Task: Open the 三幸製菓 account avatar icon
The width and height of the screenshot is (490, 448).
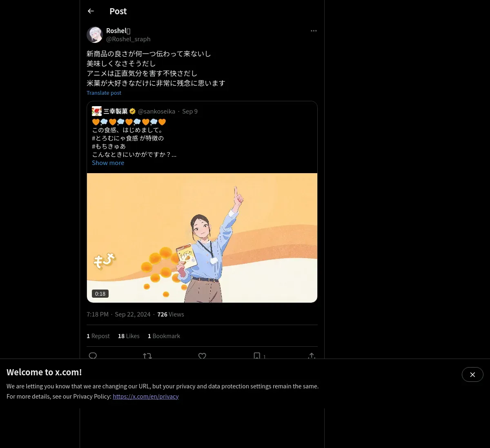Action: pos(97,111)
